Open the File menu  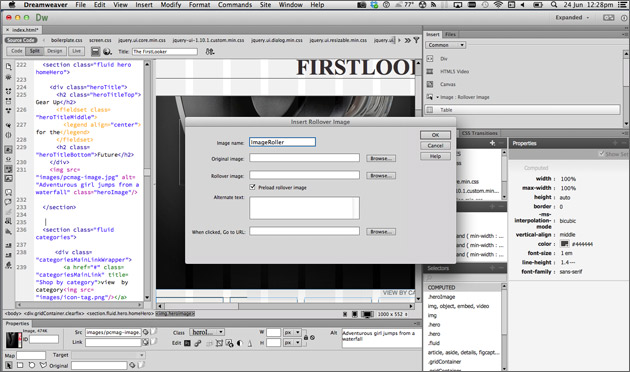(80, 5)
